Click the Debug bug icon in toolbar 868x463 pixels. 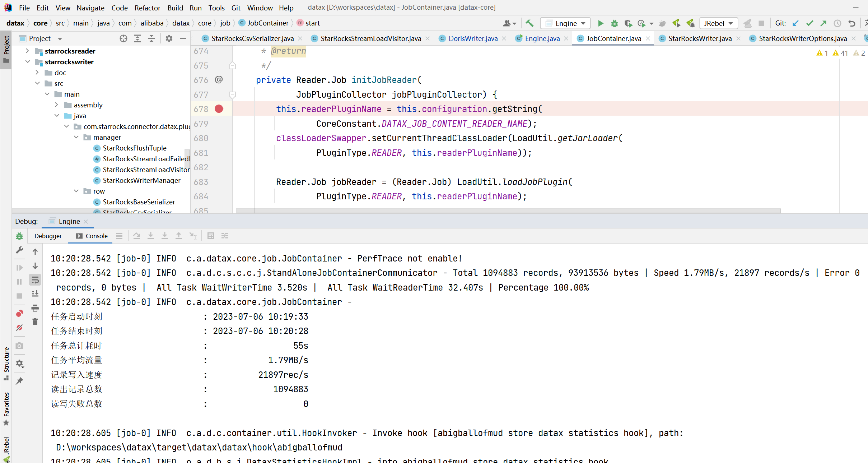[x=615, y=23]
